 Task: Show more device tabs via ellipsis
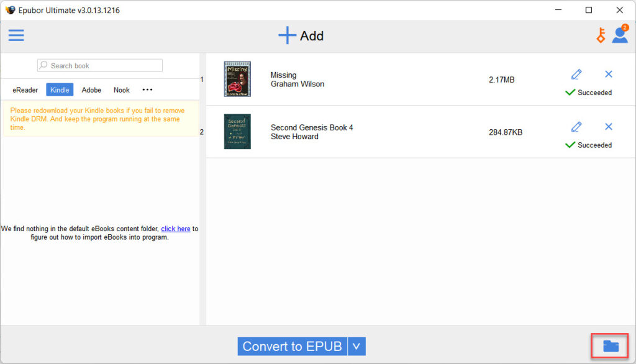147,89
